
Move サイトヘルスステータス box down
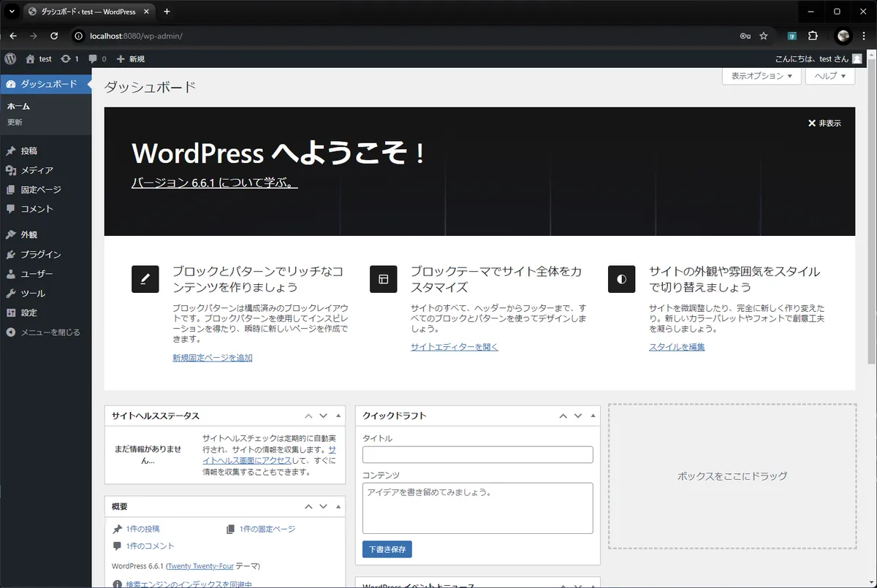(x=323, y=416)
